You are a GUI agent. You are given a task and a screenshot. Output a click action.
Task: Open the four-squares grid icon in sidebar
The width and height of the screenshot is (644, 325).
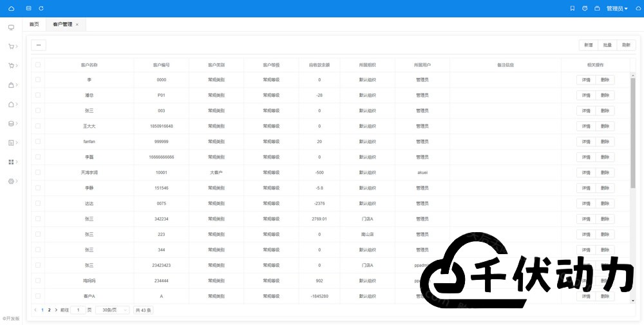point(11,162)
